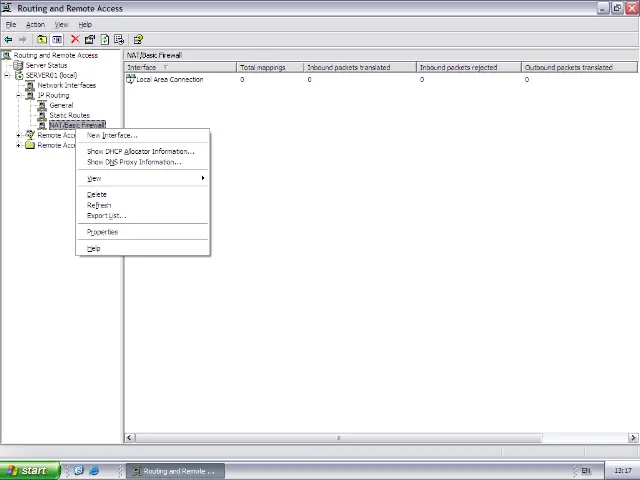Click the General node icon

(x=42, y=105)
